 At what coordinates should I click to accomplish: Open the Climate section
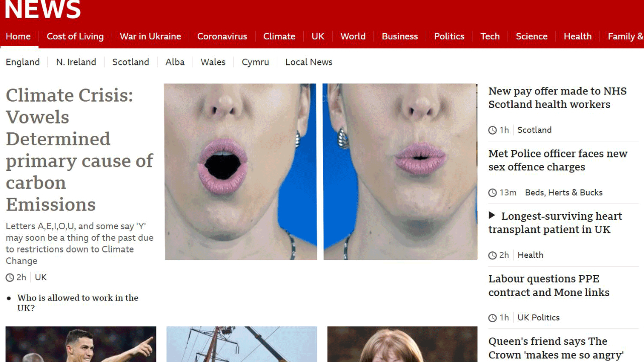click(x=279, y=36)
